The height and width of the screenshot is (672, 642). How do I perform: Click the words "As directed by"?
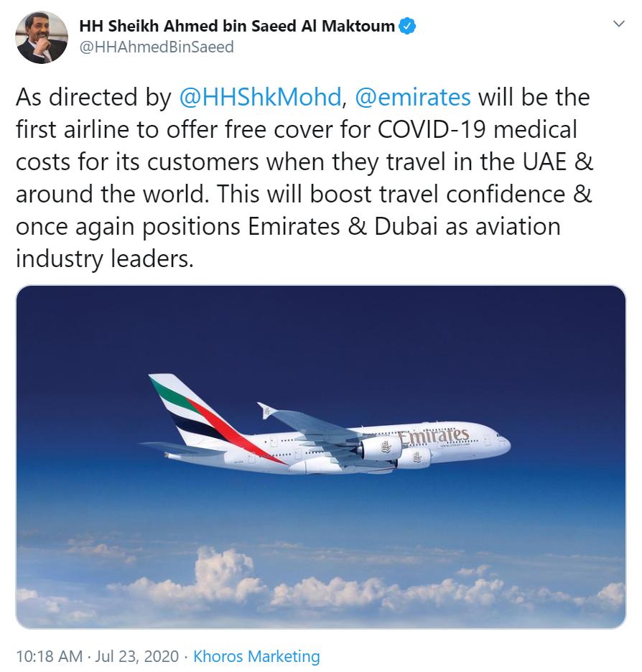tap(93, 98)
